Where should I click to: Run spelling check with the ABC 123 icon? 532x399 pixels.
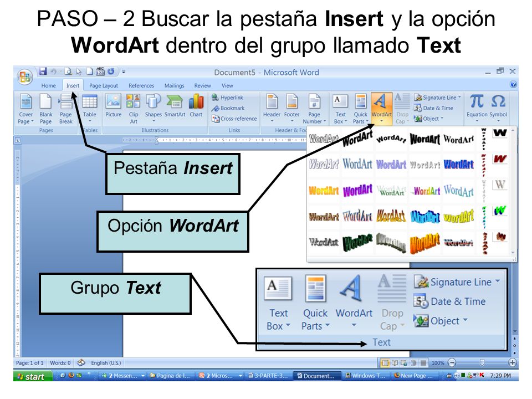pos(100,71)
